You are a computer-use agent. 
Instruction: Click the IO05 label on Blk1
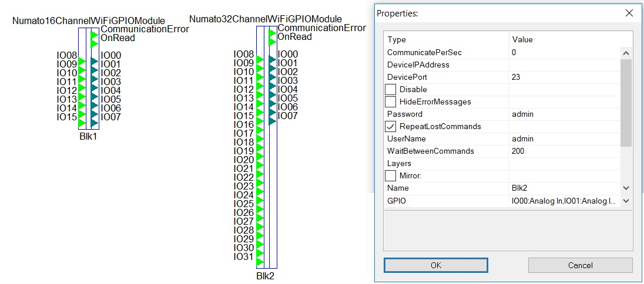111,99
